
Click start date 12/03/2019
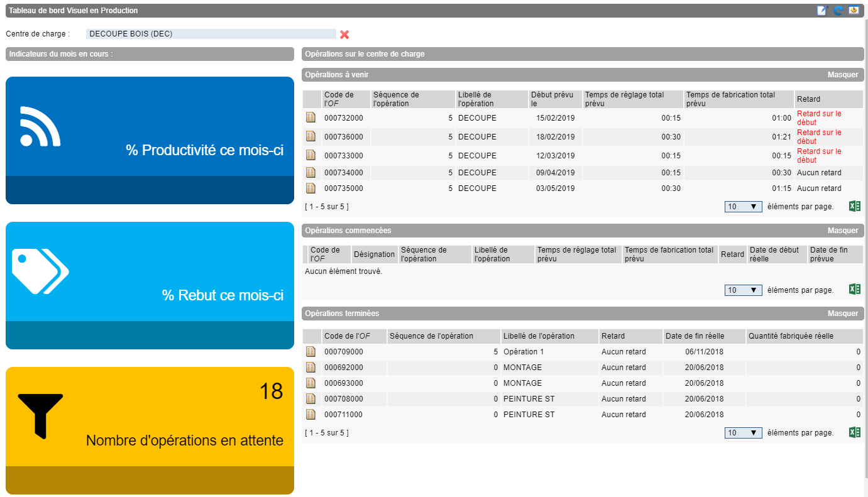point(555,156)
